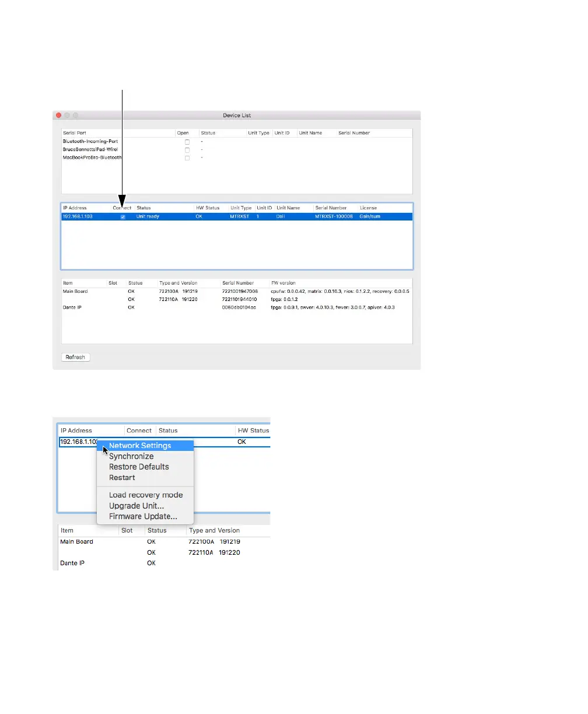Select 192.168.1.103 in the Device List window

[x=76, y=216]
